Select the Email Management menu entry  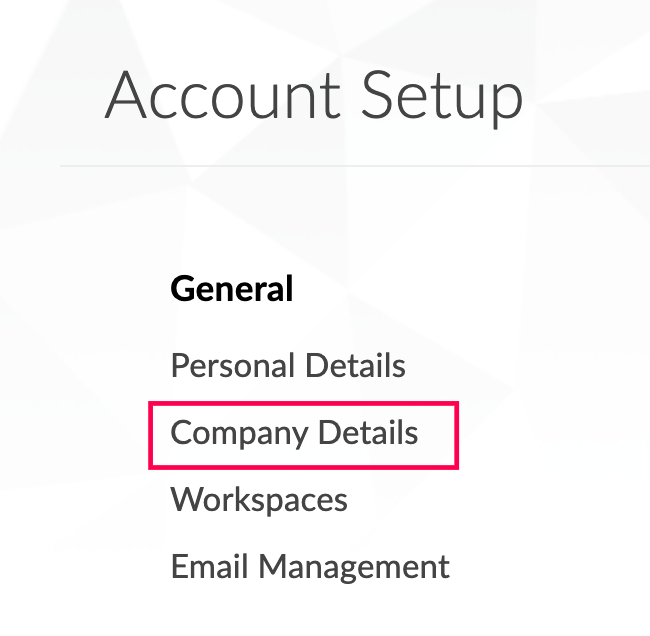click(x=310, y=567)
